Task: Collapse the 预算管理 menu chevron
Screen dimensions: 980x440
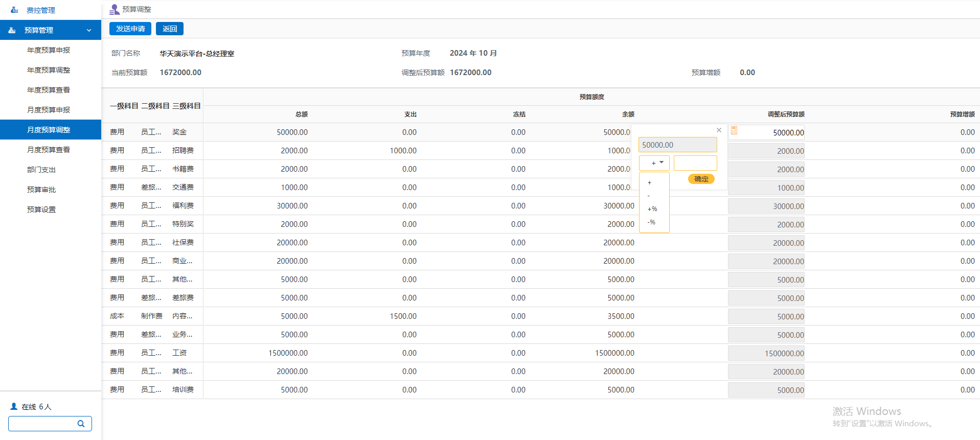Action: point(89,30)
